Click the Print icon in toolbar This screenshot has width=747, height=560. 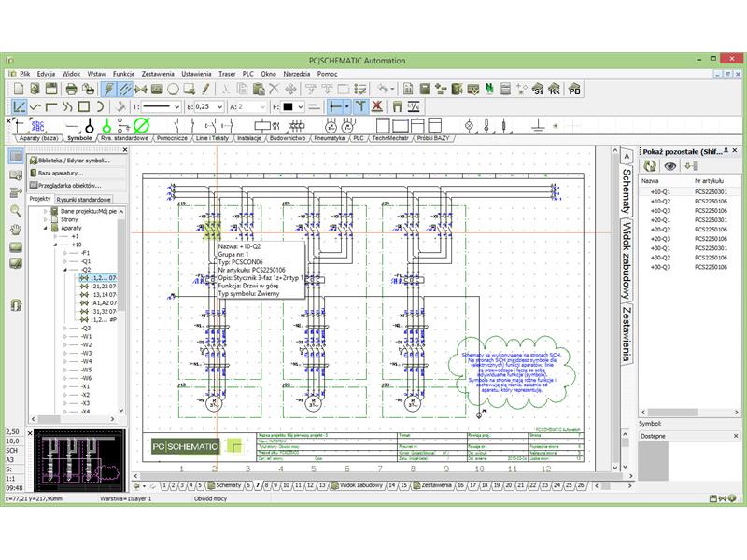click(72, 89)
